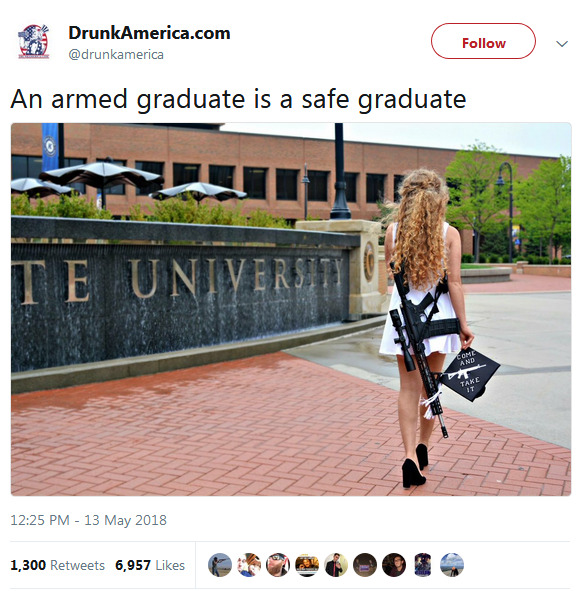Open second liker avatar with white and blue image
The height and width of the screenshot is (591, 580).
pos(249,565)
